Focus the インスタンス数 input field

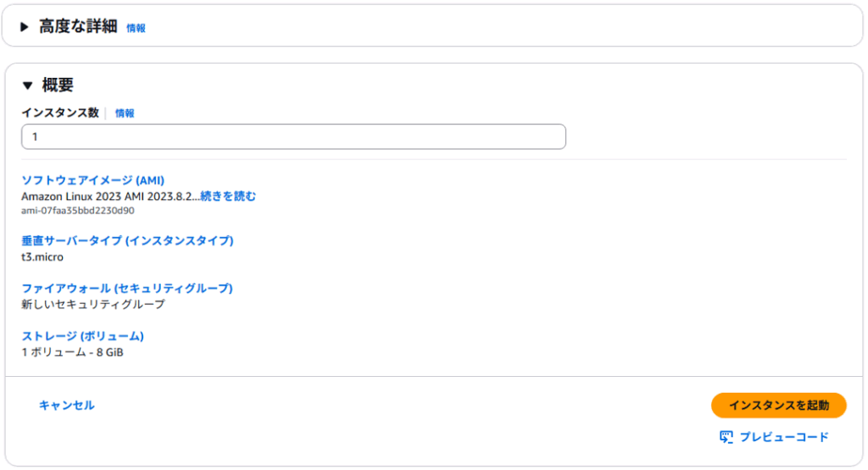(293, 136)
